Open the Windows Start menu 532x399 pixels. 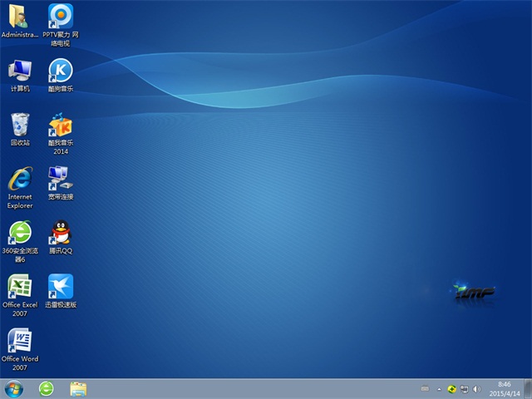coord(14,388)
